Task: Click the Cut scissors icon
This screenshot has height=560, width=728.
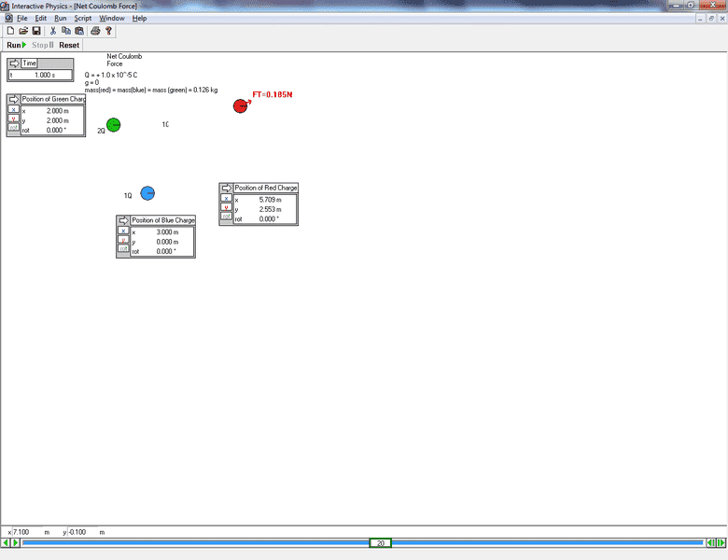Action: [53, 31]
